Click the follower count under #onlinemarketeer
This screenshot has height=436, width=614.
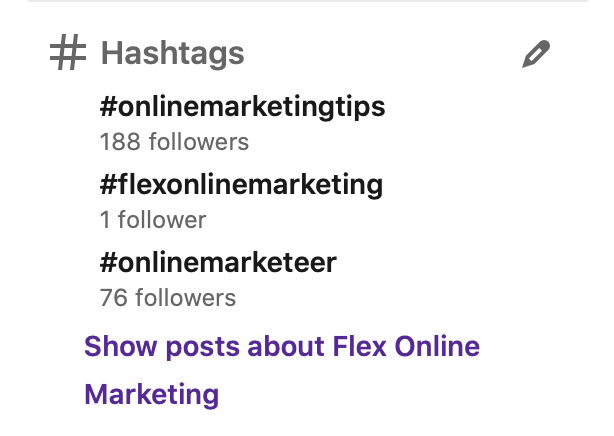[x=168, y=298]
